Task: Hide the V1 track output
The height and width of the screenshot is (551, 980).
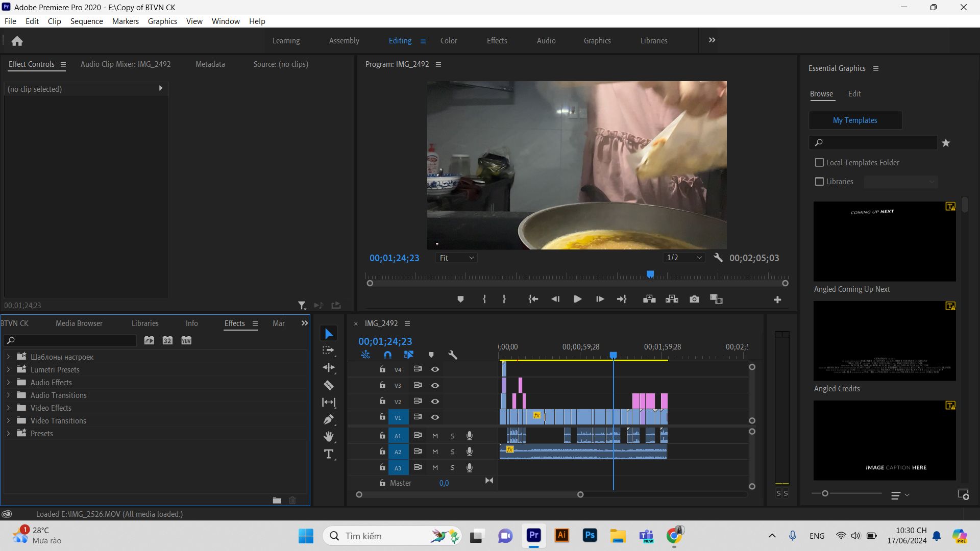Action: pyautogui.click(x=435, y=417)
